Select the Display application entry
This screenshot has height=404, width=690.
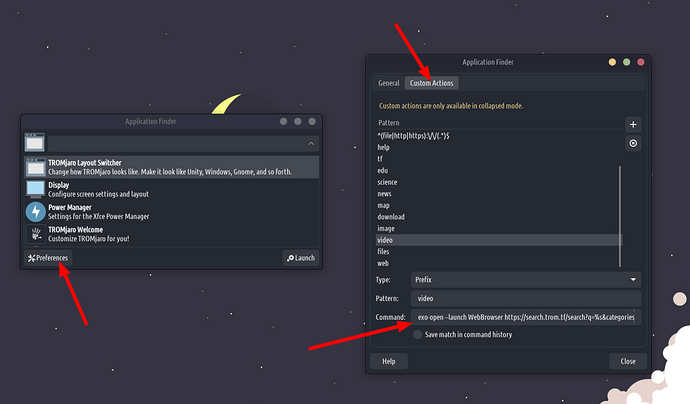pyautogui.click(x=172, y=190)
